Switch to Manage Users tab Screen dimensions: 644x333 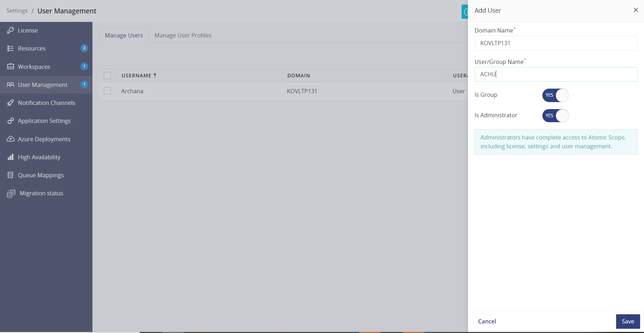point(124,35)
